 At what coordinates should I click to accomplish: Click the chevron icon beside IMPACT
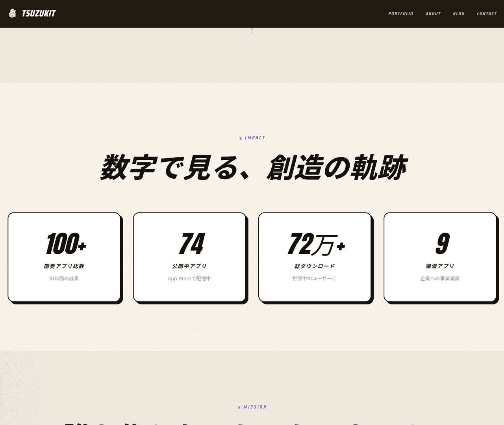(x=241, y=138)
